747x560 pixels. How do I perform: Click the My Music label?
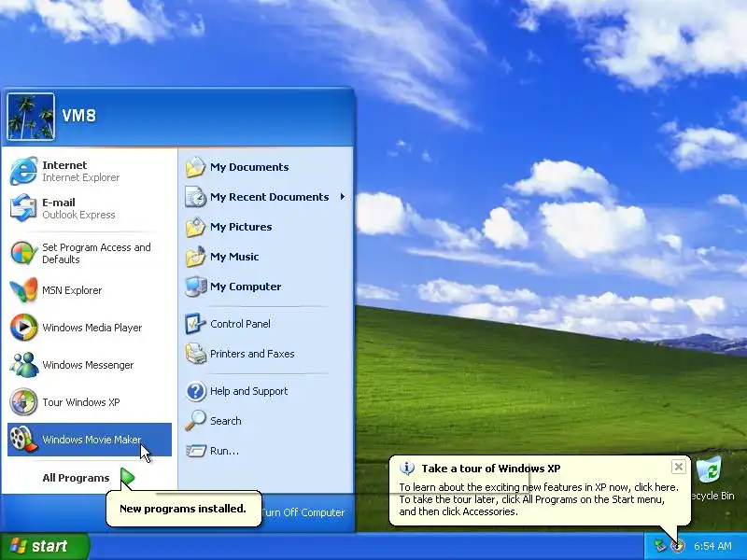pyautogui.click(x=234, y=257)
